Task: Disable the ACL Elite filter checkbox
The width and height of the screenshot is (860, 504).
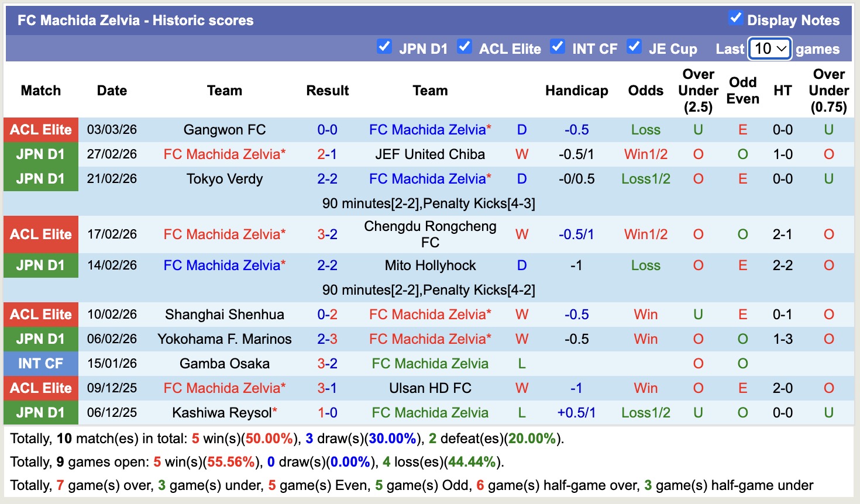Action: click(x=465, y=48)
